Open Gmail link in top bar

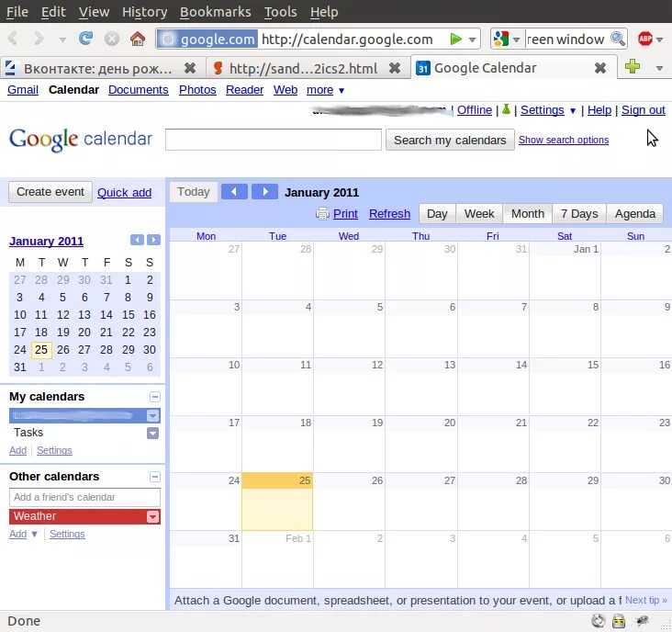[23, 90]
